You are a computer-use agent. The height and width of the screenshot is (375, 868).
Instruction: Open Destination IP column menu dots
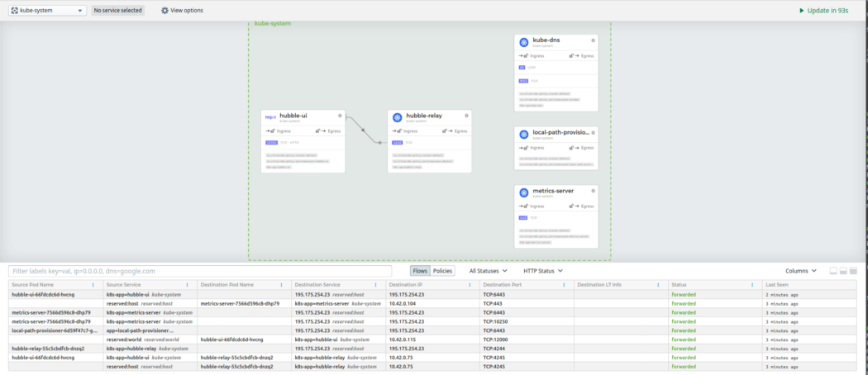point(470,285)
